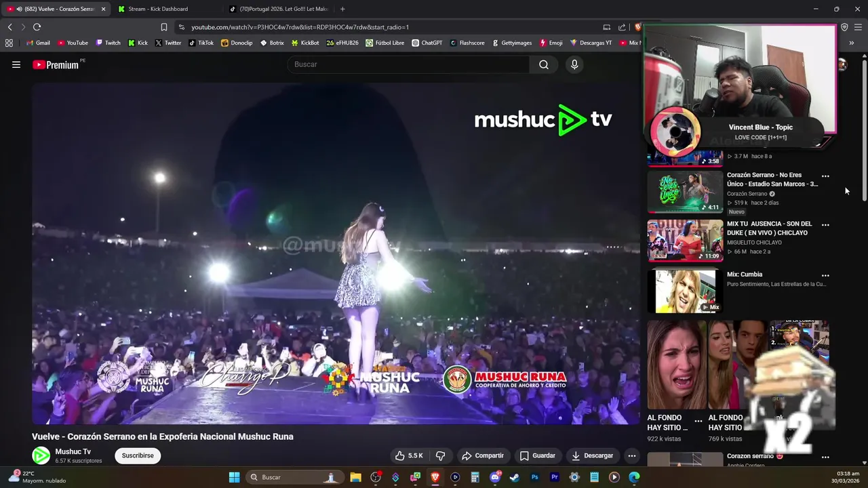Click the share icon in address bar
The width and height of the screenshot is (868, 488).
pos(622,27)
